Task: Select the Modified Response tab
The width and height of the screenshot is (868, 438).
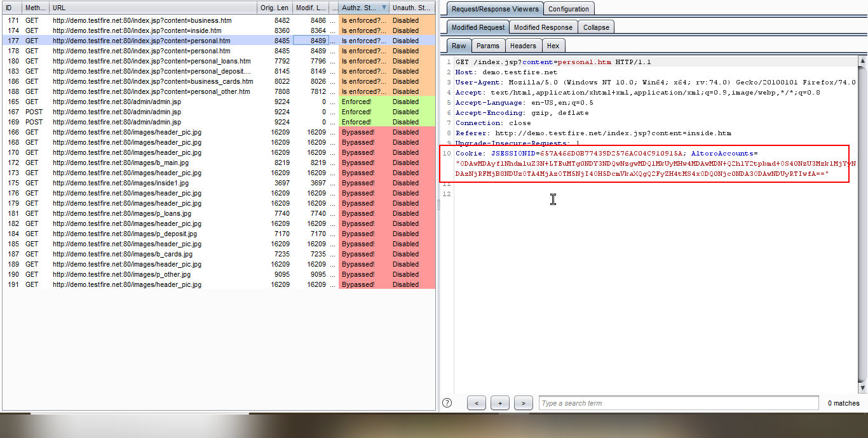Action: pos(543,27)
